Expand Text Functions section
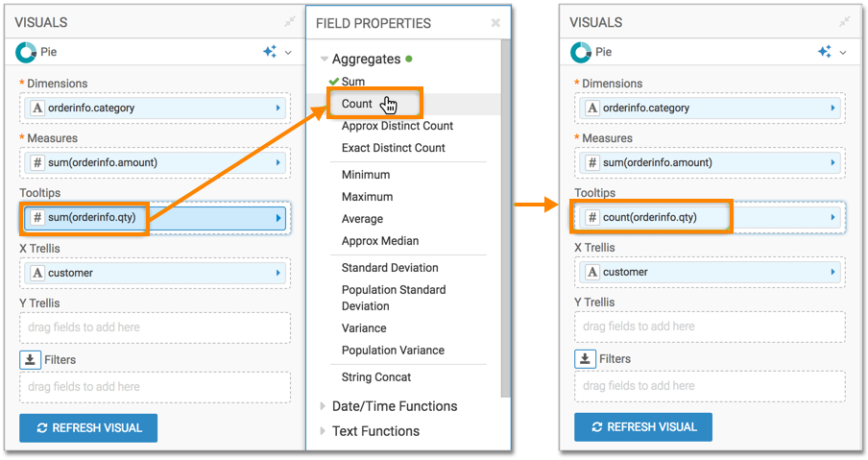Viewport: 868px width, 460px height. point(324,431)
